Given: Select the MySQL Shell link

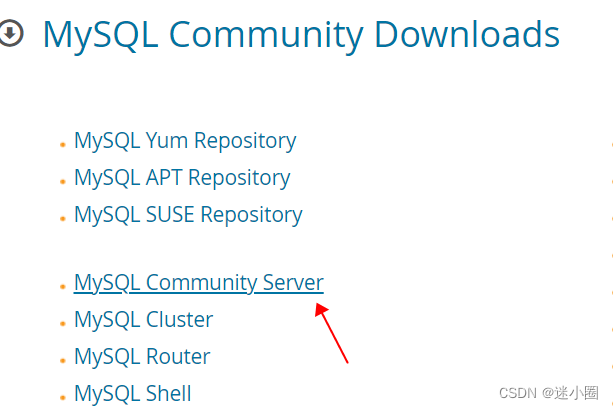Looking at the screenshot, I should 133,393.
